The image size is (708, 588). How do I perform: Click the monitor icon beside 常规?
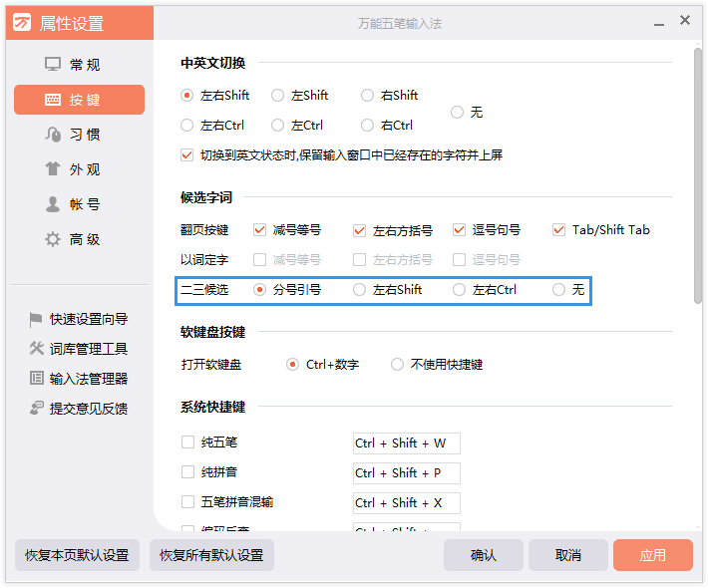point(53,64)
